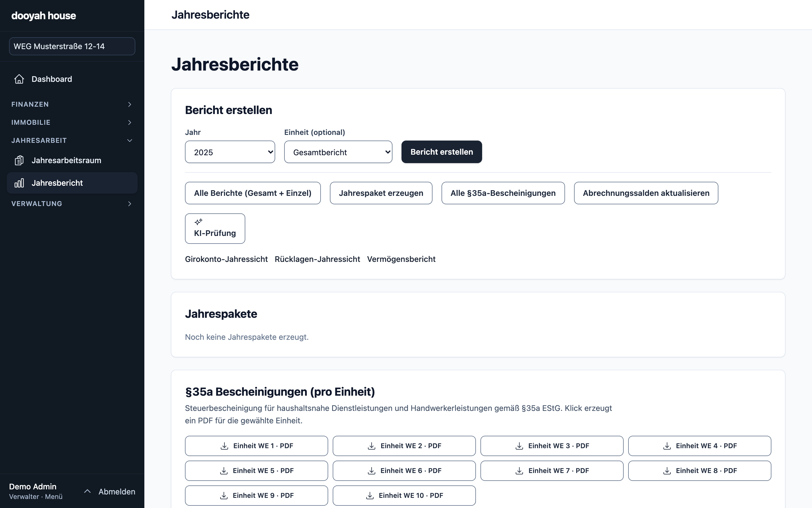
Task: Click Alle §35a-Bescheinigungen button
Action: click(x=503, y=193)
